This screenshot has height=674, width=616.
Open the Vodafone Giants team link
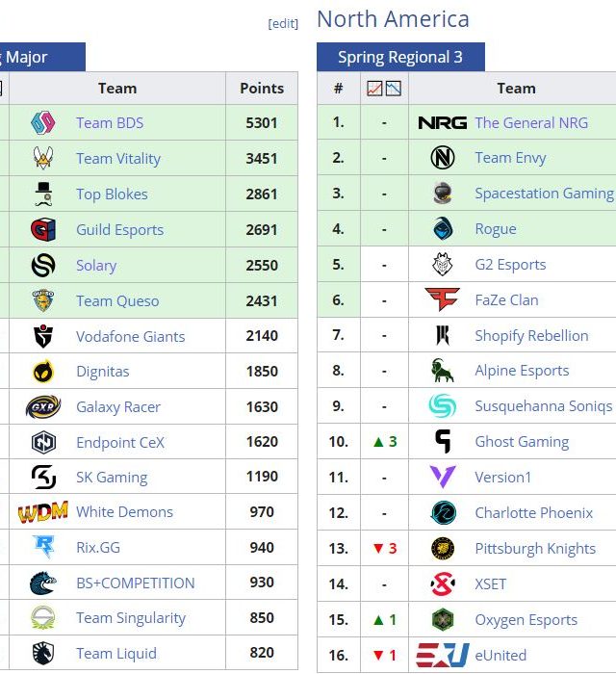click(x=130, y=337)
